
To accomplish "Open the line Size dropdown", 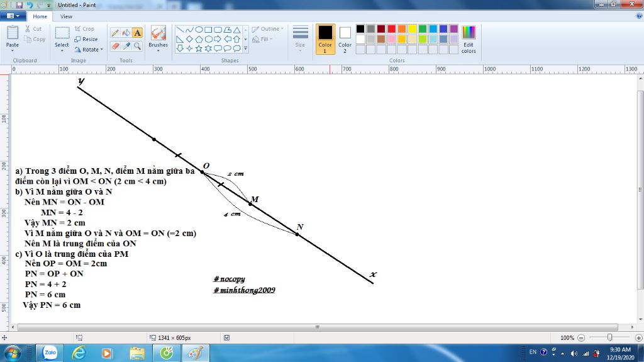I will pyautogui.click(x=300, y=39).
